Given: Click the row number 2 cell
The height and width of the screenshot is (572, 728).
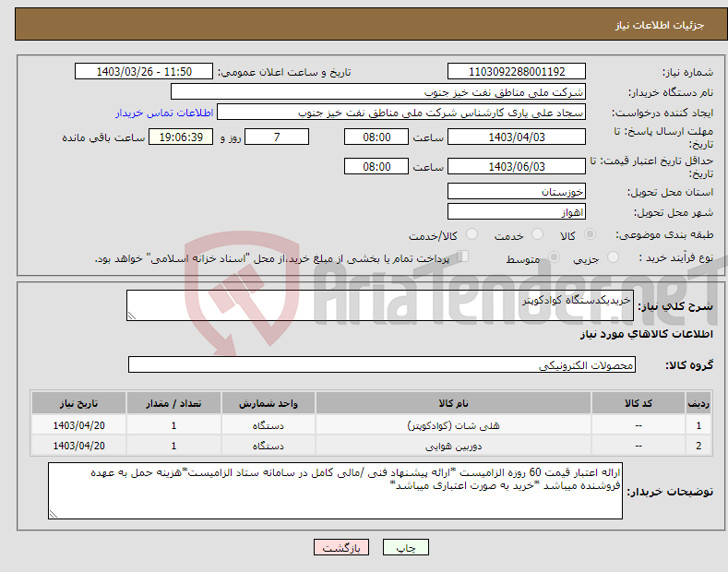Looking at the screenshot, I should (698, 446).
